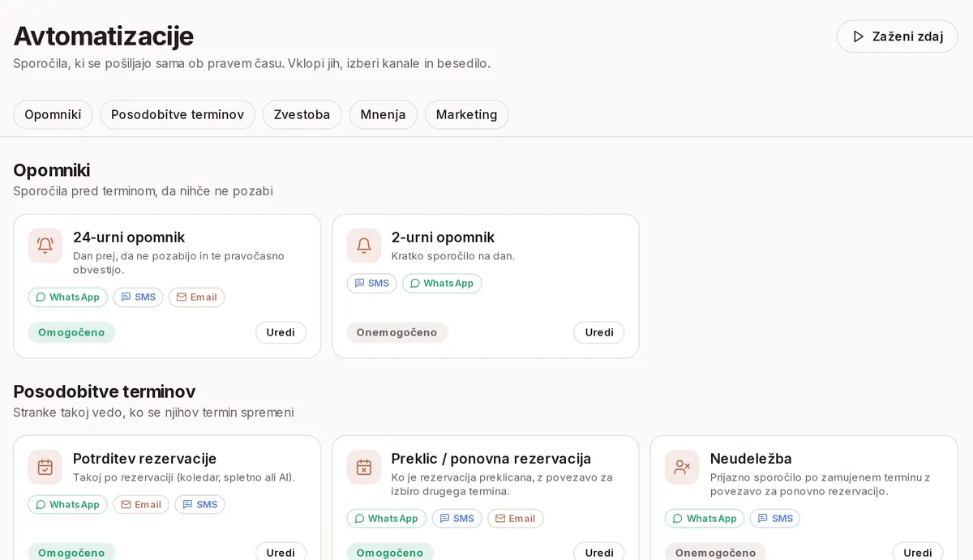Click the Preklic / ponovna rezervacija calendar icon
The height and width of the screenshot is (560, 973).
(x=364, y=467)
